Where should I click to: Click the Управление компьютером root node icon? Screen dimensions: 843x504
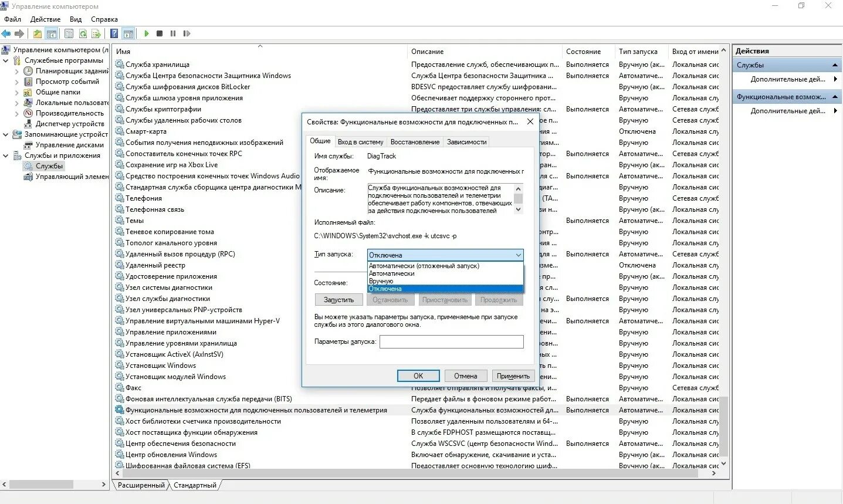[6, 50]
